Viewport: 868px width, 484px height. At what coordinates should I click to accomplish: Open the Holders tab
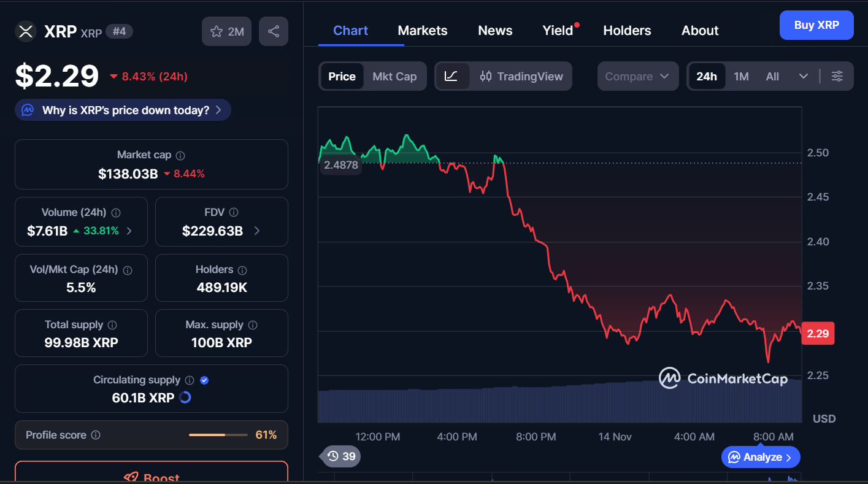click(627, 30)
